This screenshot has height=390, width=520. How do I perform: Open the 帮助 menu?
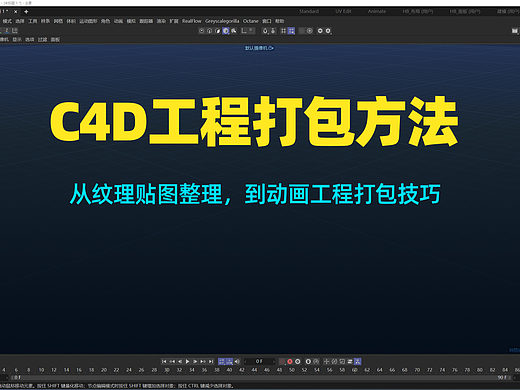point(280,21)
